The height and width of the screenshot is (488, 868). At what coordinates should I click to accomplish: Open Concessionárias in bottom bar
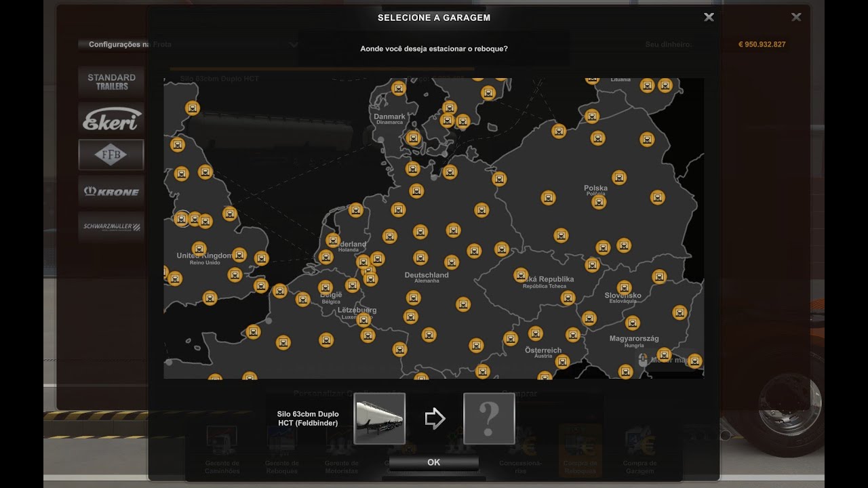(x=521, y=451)
